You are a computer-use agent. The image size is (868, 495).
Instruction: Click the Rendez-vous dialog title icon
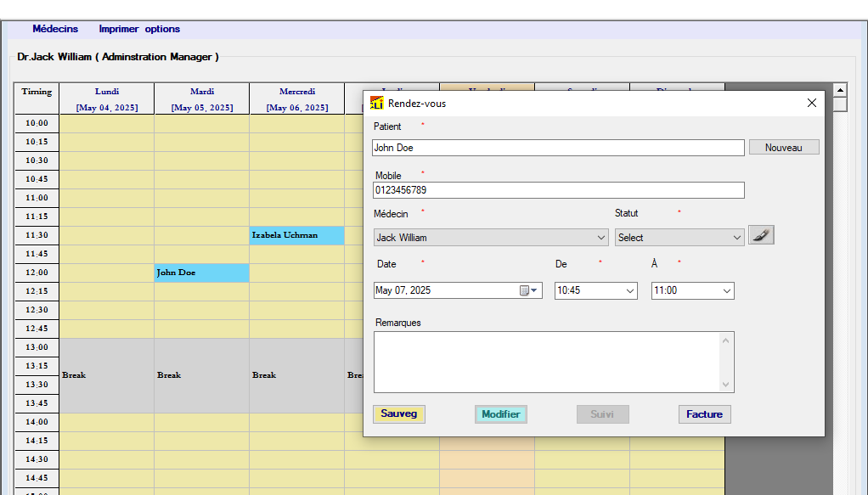tap(378, 103)
